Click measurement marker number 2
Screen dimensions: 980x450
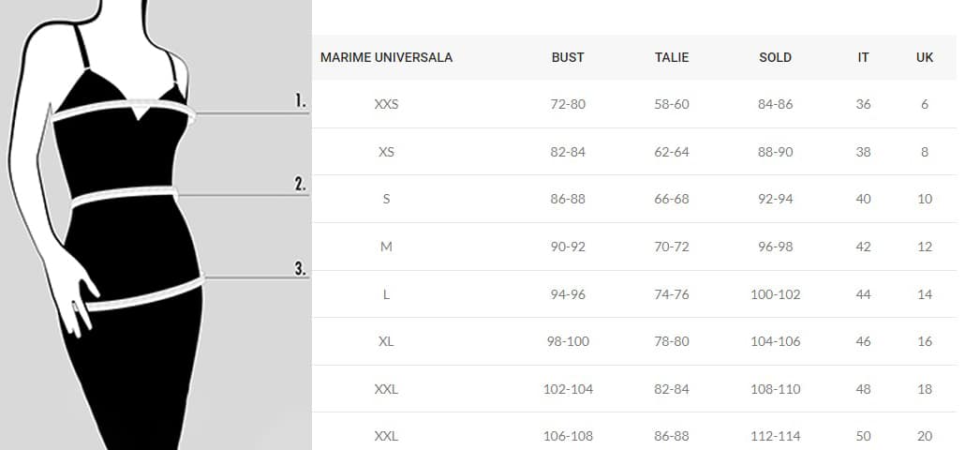[302, 185]
